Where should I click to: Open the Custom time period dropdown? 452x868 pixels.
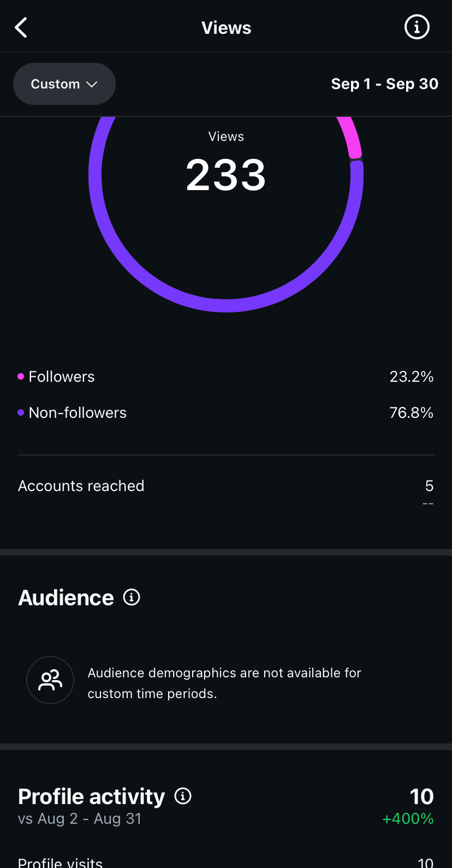click(x=64, y=84)
